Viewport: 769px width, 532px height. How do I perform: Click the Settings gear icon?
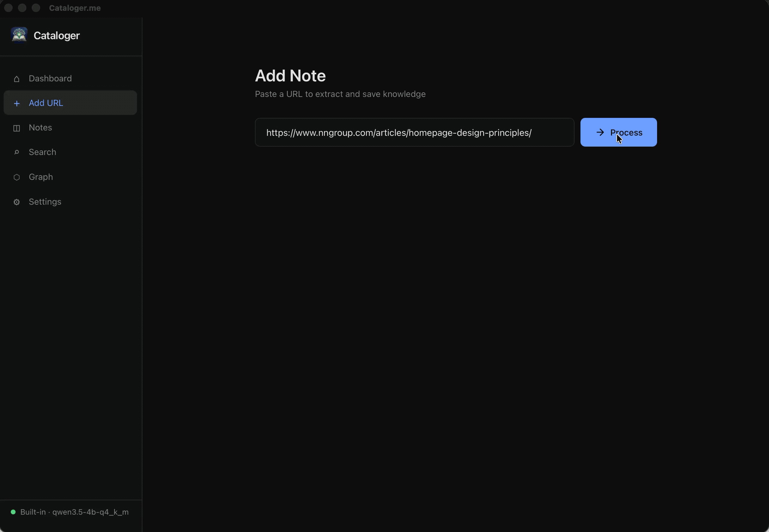(17, 202)
